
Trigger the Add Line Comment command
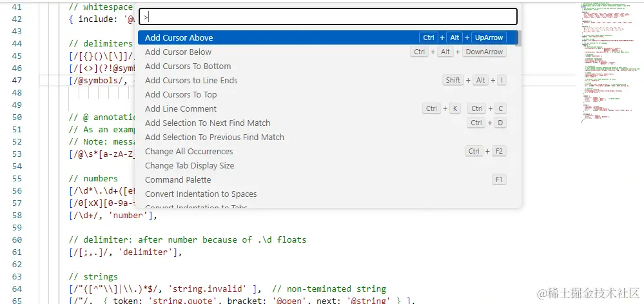click(181, 109)
